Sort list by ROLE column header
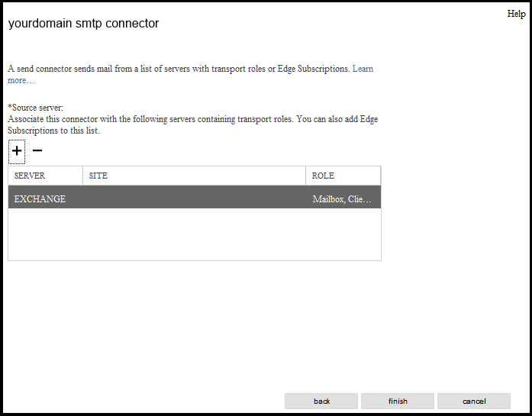 pyautogui.click(x=343, y=176)
